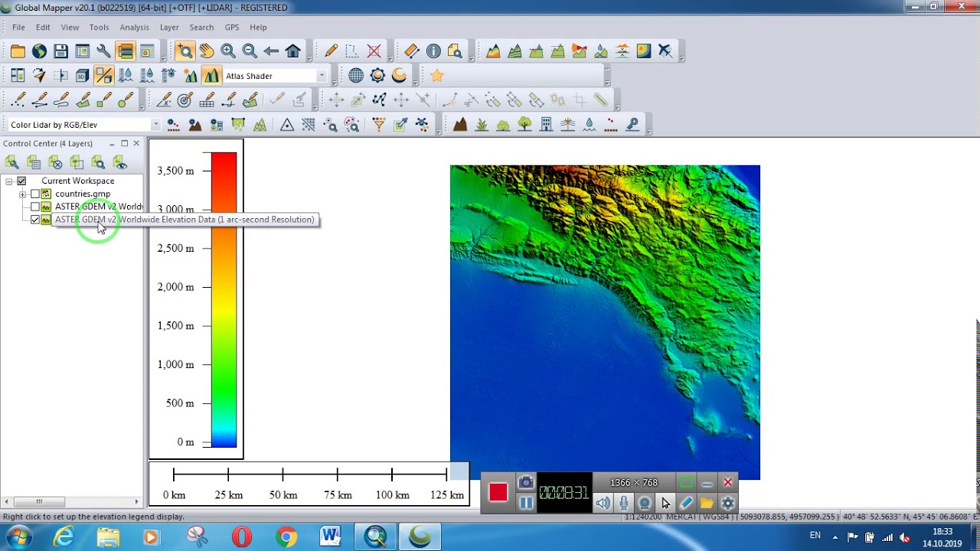Select the countries.gmp layer name
Viewport: 980px width, 551px height.
coord(83,194)
